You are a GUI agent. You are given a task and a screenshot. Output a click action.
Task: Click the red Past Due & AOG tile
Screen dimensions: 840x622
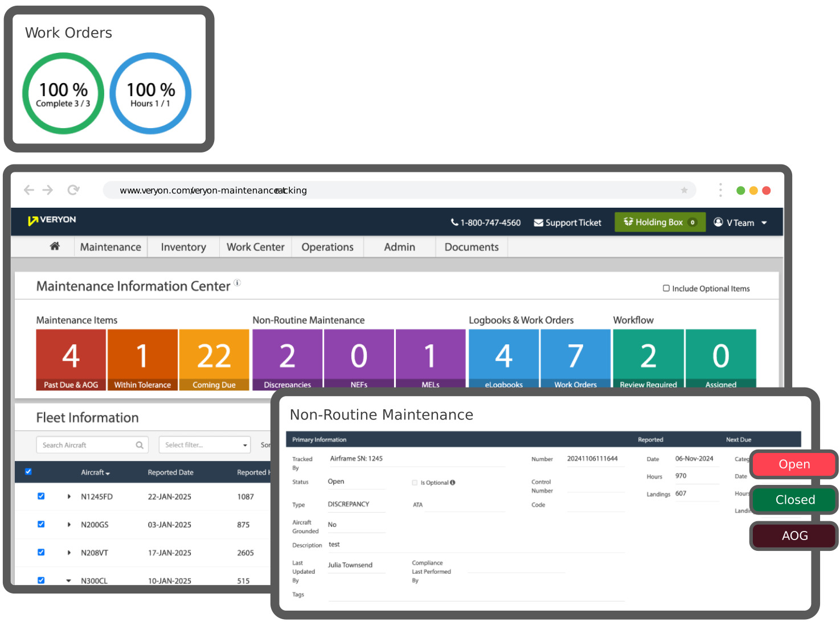click(71, 360)
